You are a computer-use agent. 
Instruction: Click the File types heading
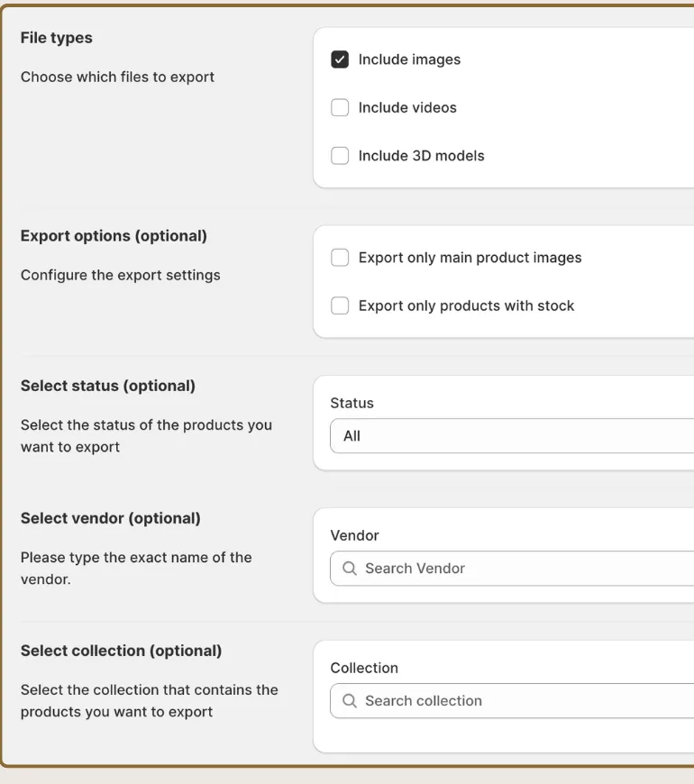click(x=57, y=38)
